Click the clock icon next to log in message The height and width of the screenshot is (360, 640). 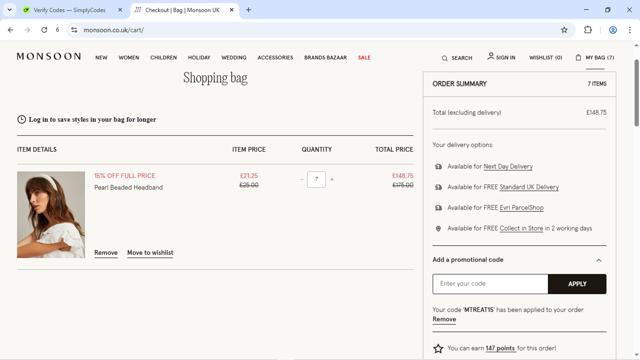point(22,119)
